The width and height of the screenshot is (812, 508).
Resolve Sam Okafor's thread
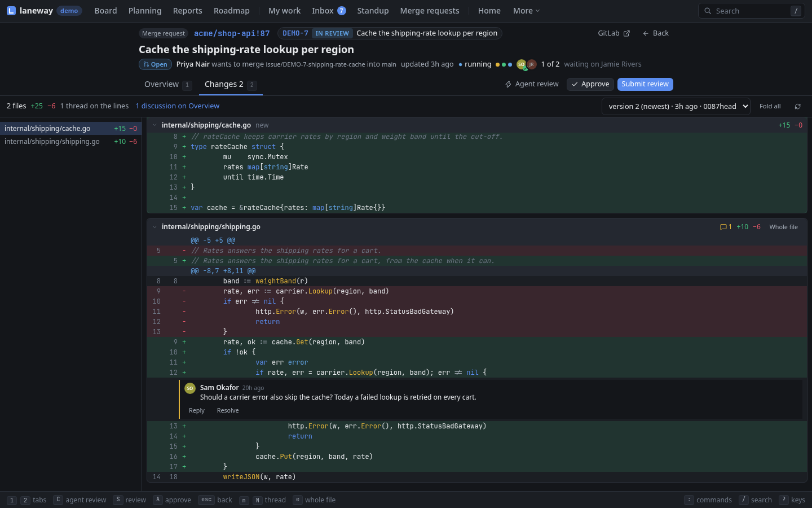click(228, 410)
